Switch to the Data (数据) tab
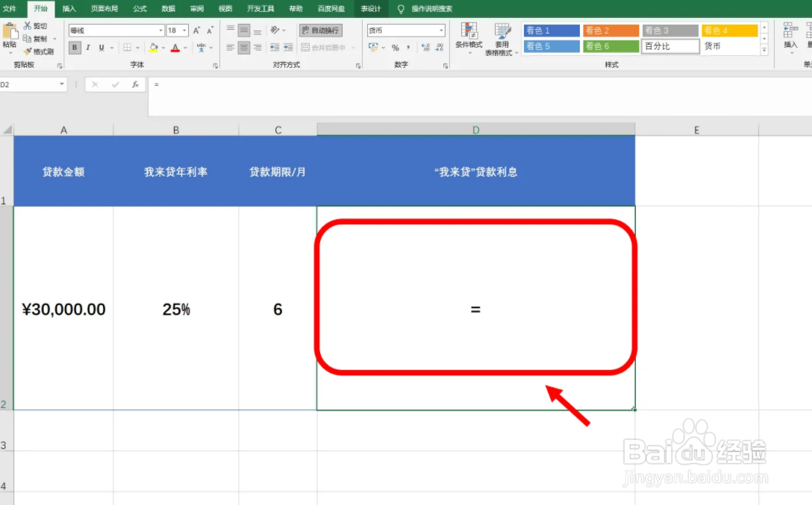This screenshot has width=812, height=505. pyautogui.click(x=169, y=9)
